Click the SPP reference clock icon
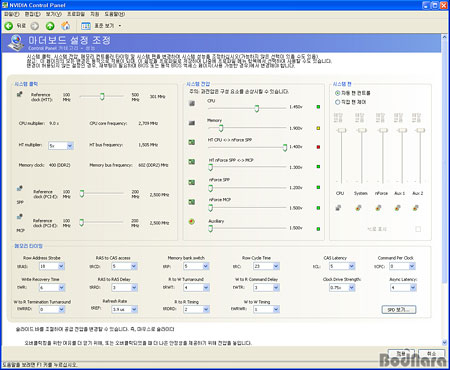 (20, 189)
